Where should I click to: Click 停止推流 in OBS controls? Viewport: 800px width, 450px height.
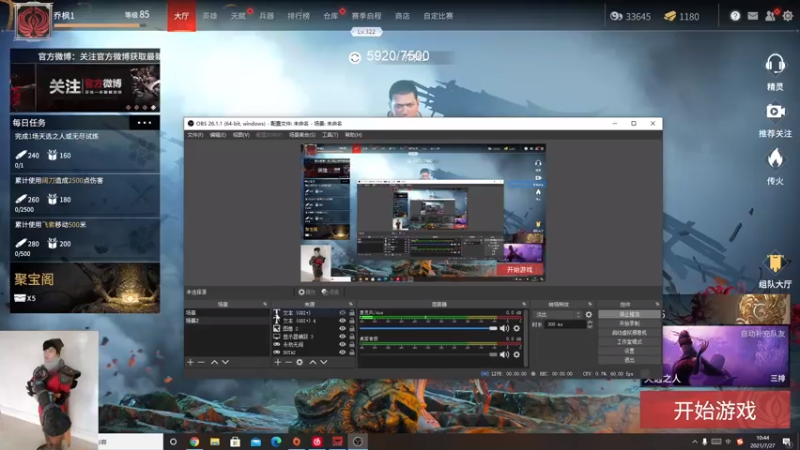click(629, 314)
